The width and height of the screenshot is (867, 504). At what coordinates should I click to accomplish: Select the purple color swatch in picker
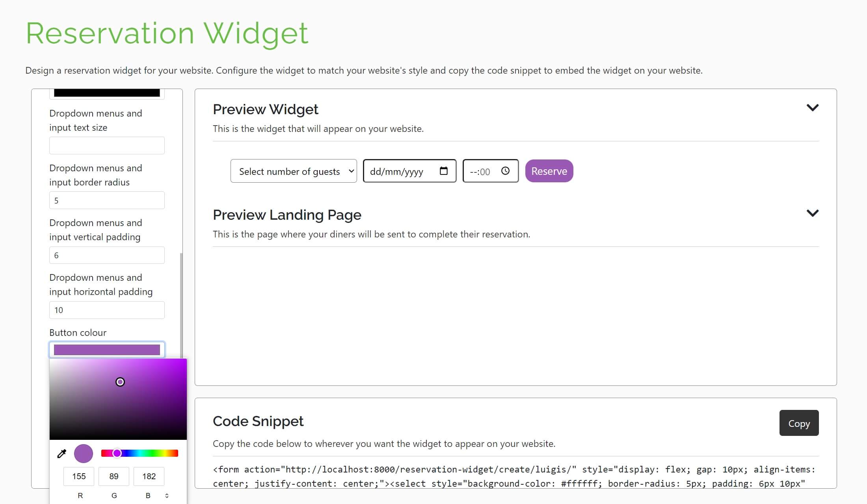83,454
